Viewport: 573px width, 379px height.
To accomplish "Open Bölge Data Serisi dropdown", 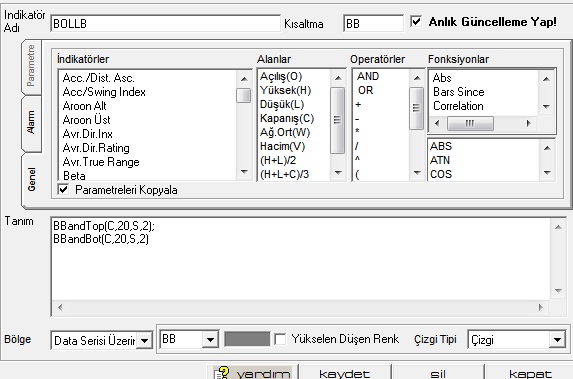I will (x=145, y=341).
